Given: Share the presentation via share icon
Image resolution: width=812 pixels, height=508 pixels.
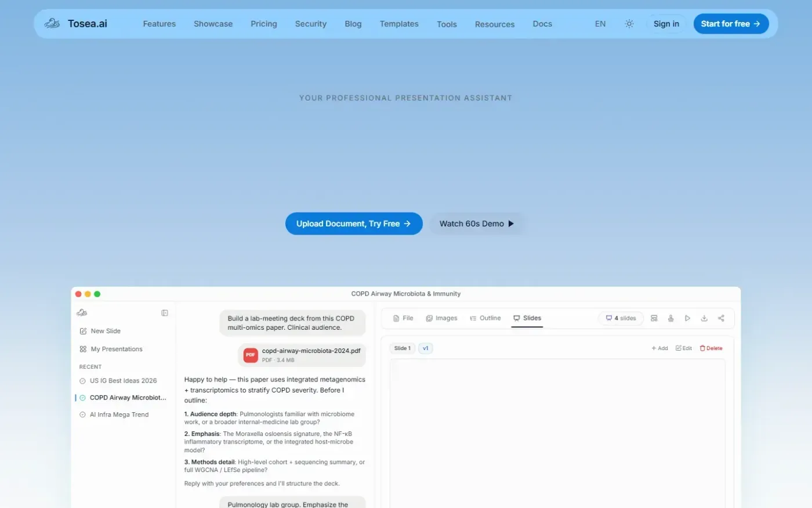Looking at the screenshot, I should (721, 318).
